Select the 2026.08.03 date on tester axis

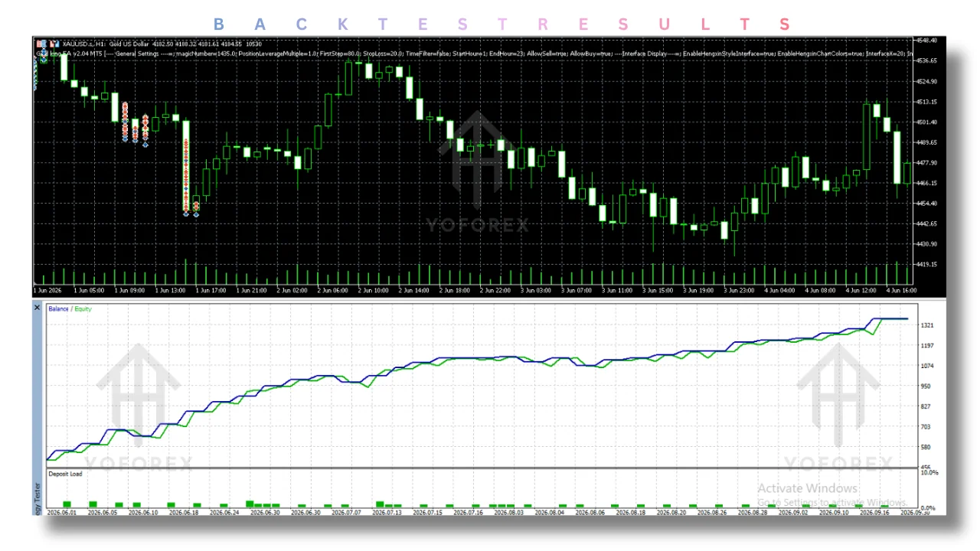pyautogui.click(x=508, y=512)
